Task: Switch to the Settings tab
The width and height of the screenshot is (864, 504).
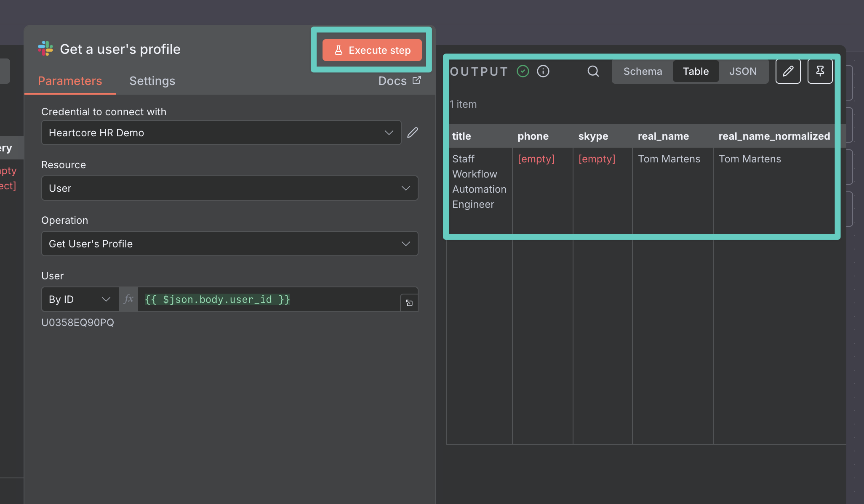Action: click(x=152, y=81)
